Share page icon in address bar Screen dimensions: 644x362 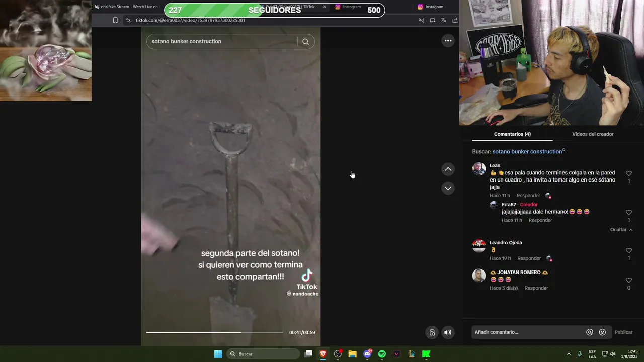pyautogui.click(x=455, y=20)
